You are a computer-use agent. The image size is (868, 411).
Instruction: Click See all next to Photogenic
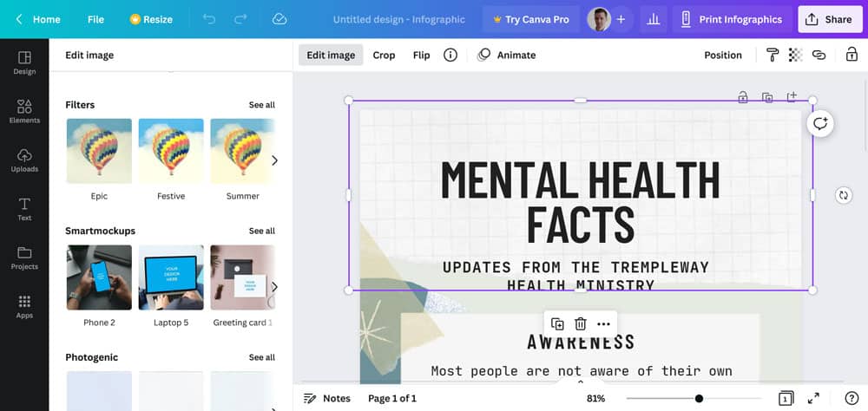261,357
